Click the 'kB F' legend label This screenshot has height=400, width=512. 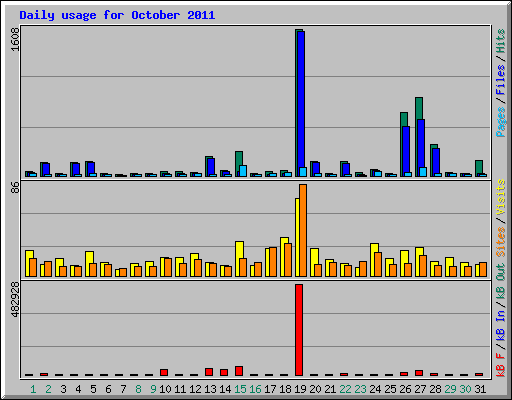501,365
